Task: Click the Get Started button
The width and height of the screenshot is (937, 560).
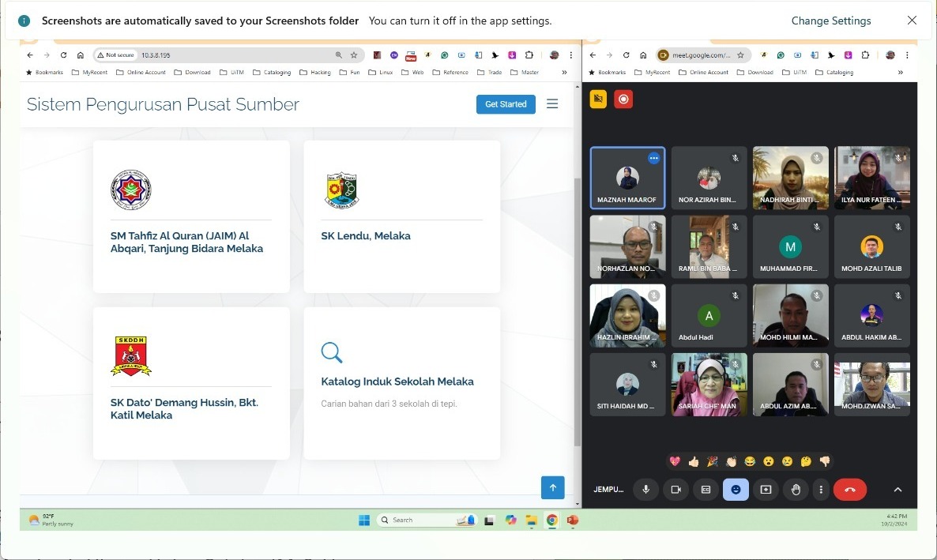Action: 506,104
